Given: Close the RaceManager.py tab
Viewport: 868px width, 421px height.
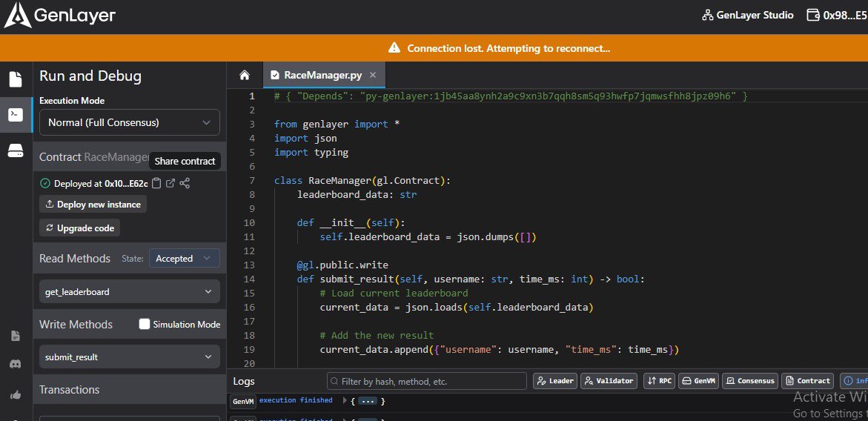Looking at the screenshot, I should click(x=373, y=76).
